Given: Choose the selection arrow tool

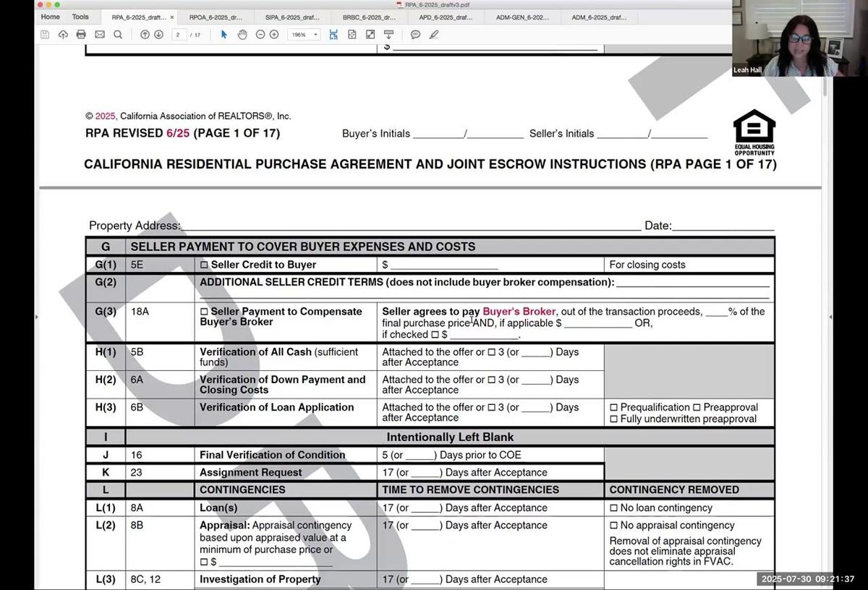Looking at the screenshot, I should pyautogui.click(x=224, y=34).
